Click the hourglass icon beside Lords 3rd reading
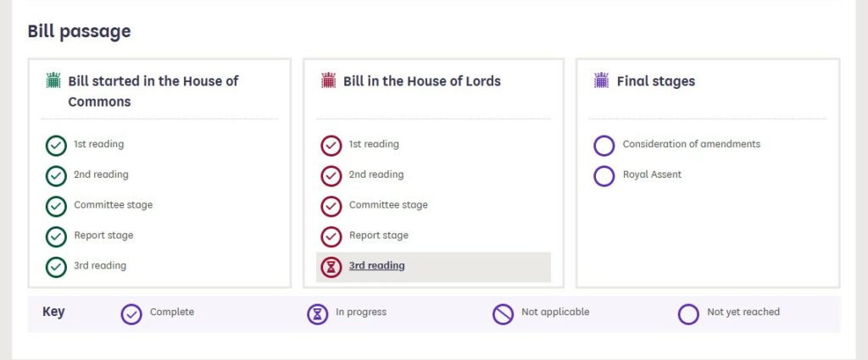The height and width of the screenshot is (360, 868). (x=331, y=268)
